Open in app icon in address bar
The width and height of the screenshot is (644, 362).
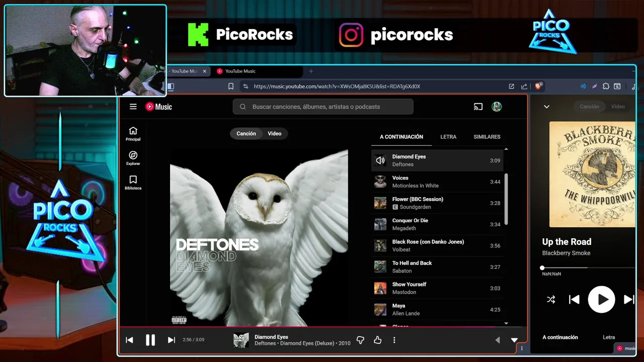(511, 86)
